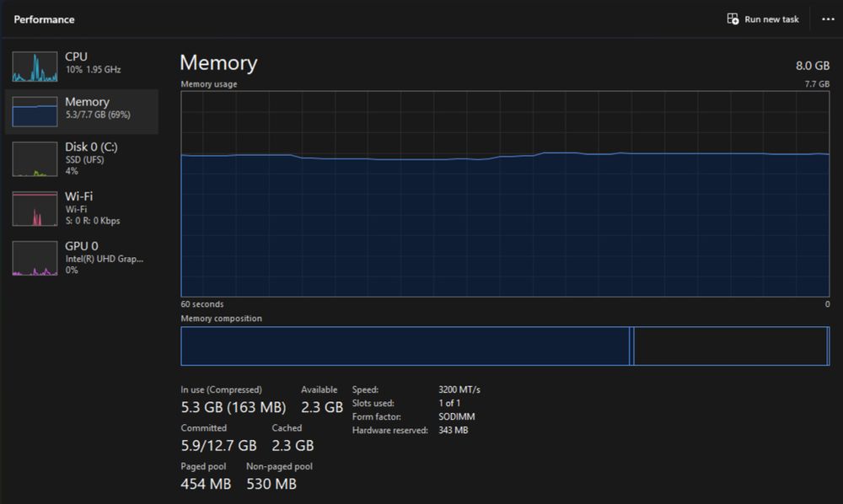Click the 10% 1.95 GHz CPU reading

pos(93,69)
